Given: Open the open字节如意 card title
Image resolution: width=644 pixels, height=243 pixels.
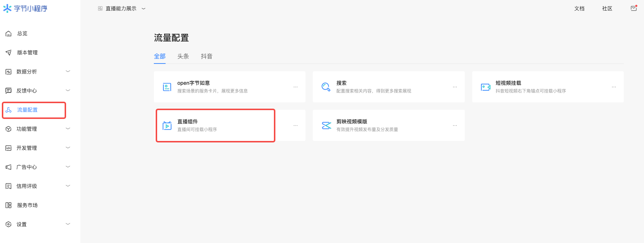Looking at the screenshot, I should 193,83.
